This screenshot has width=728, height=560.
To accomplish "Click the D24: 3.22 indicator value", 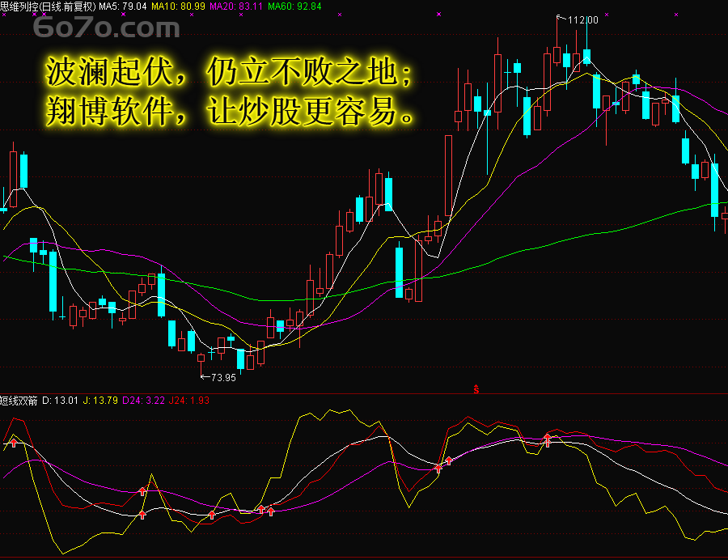I will [143, 401].
